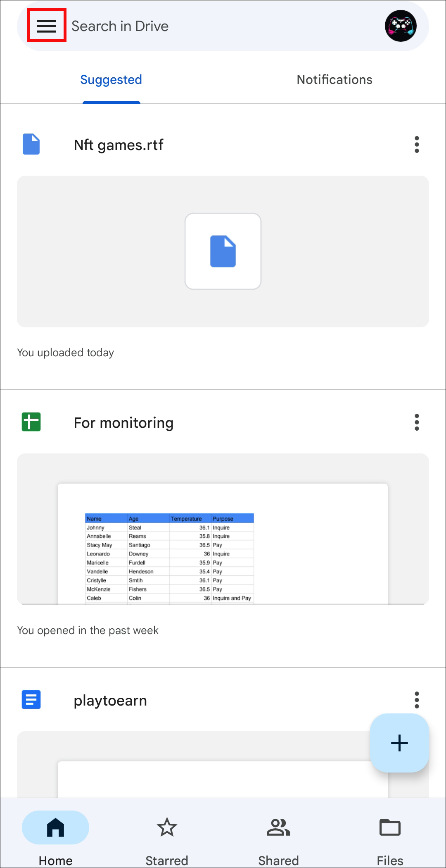The height and width of the screenshot is (868, 446).
Task: Tap the For monitoring file title
Action: 123,423
